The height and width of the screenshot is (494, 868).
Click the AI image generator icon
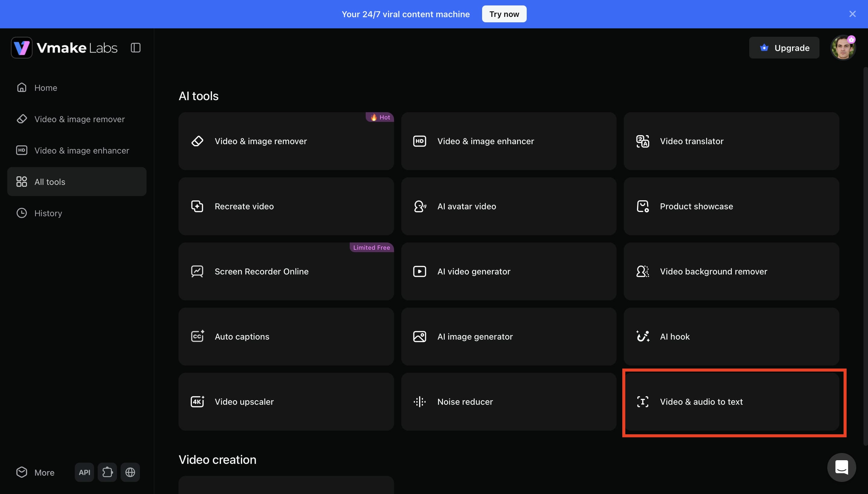[420, 337]
